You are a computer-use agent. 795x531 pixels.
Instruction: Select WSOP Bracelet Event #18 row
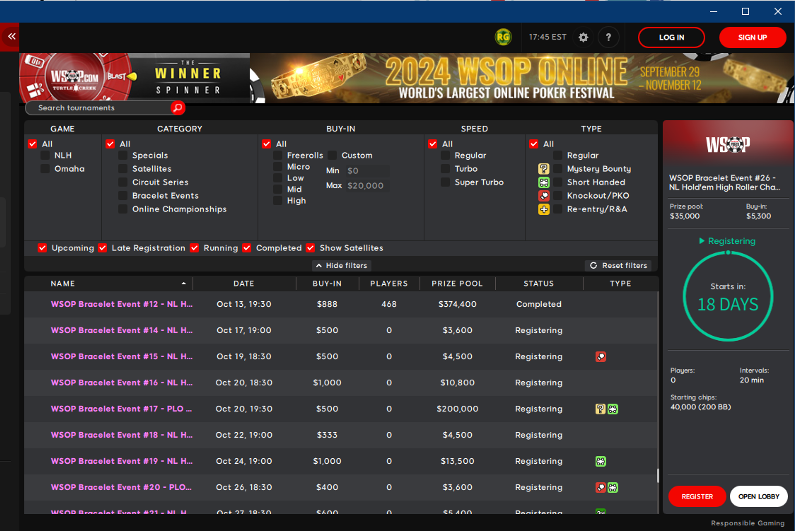pos(340,435)
